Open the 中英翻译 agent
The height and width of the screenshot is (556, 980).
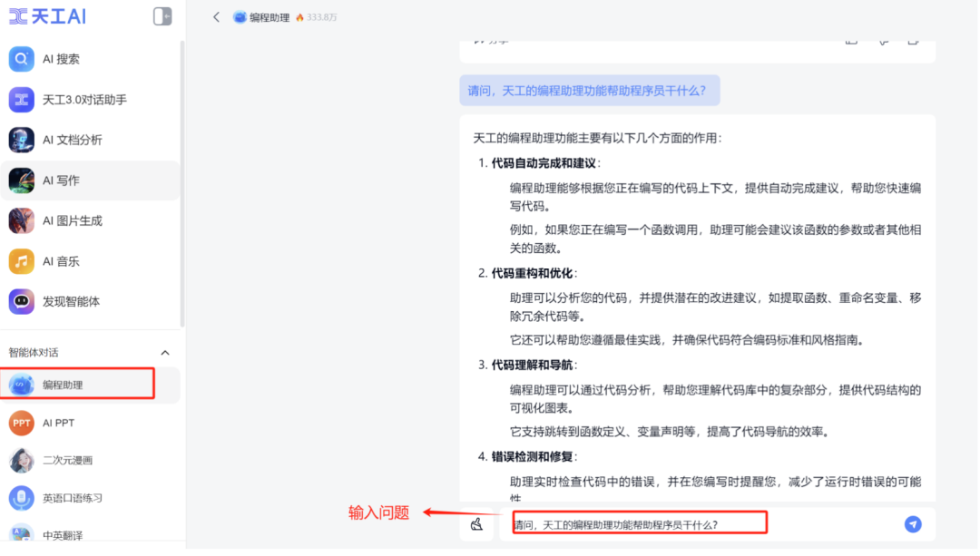click(x=21, y=534)
